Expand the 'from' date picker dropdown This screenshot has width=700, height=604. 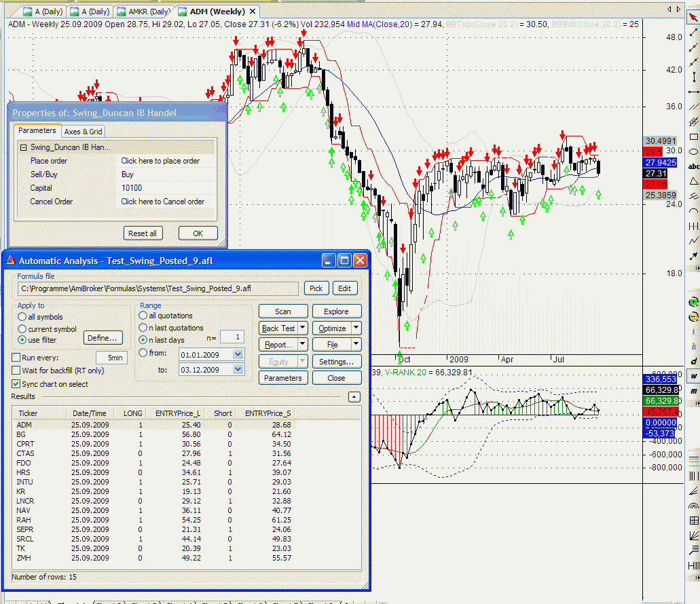(237, 354)
